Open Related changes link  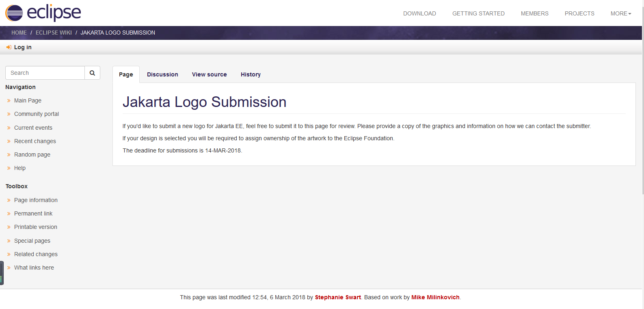click(36, 254)
